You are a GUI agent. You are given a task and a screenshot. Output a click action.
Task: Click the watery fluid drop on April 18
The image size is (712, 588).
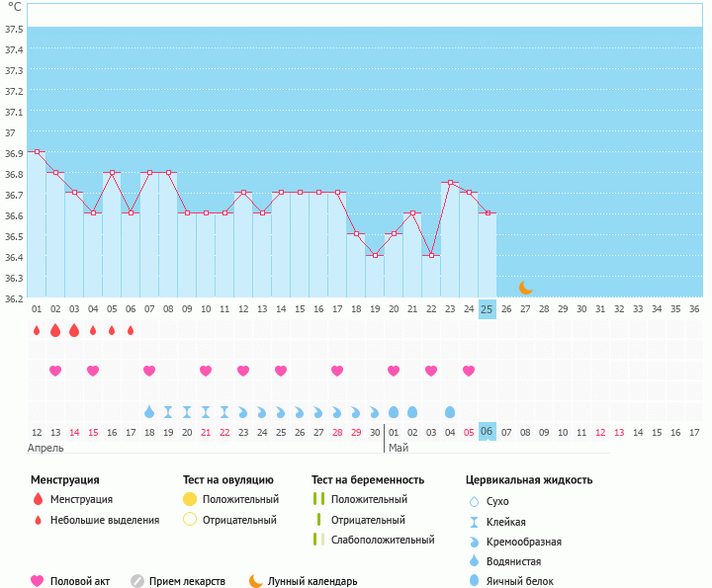pos(149,411)
